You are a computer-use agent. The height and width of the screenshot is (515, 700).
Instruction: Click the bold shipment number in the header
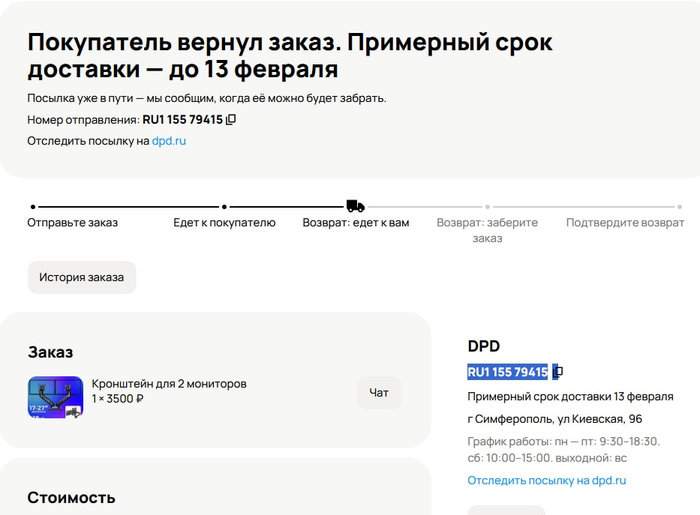[x=182, y=120]
